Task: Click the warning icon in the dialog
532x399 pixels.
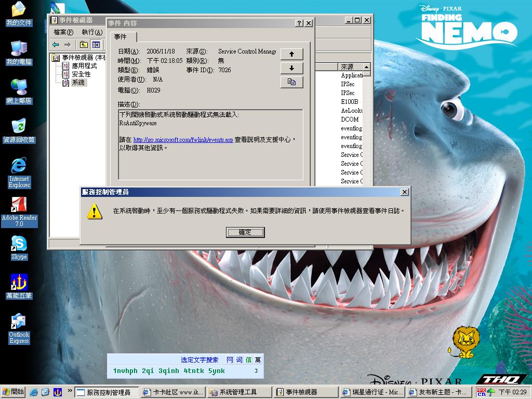Action: click(95, 211)
